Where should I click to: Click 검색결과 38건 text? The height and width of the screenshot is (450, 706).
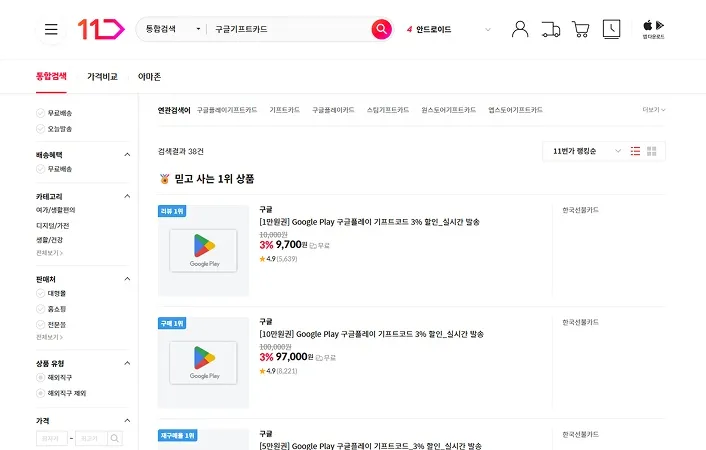(181, 151)
